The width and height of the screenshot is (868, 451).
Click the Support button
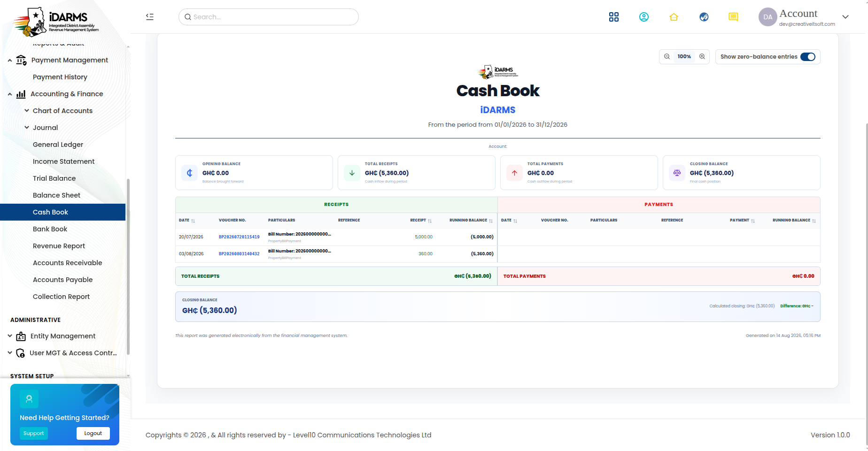[34, 433]
